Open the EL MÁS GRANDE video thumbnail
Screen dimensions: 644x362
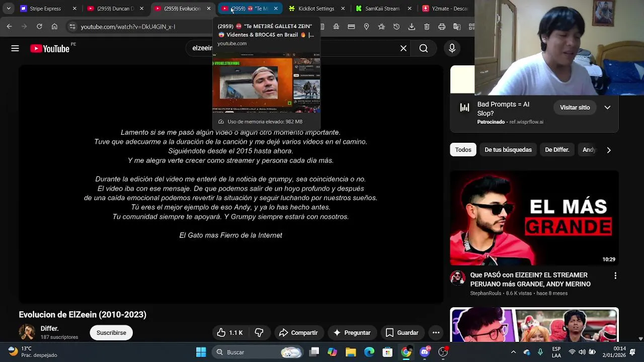(534, 218)
